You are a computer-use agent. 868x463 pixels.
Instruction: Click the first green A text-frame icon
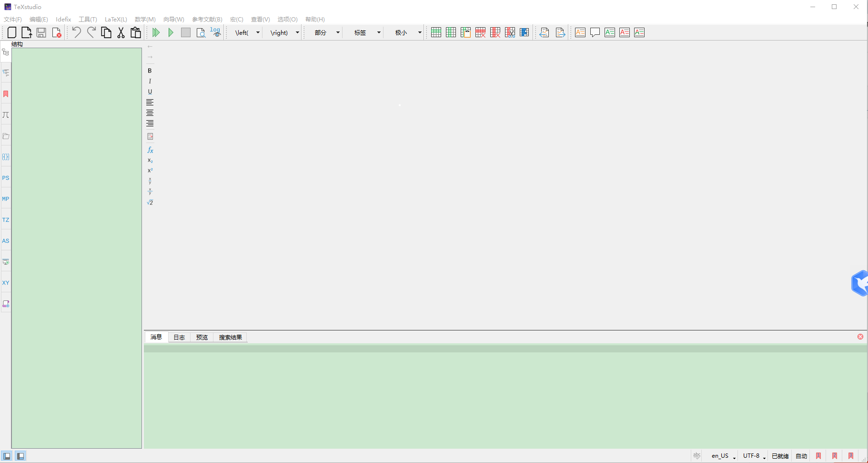(x=610, y=32)
